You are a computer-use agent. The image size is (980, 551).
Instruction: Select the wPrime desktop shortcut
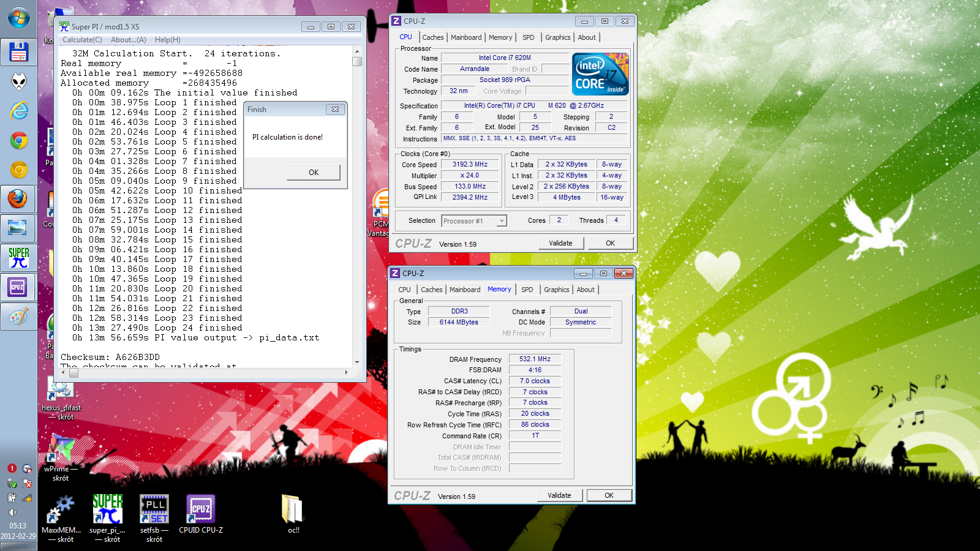tap(61, 458)
